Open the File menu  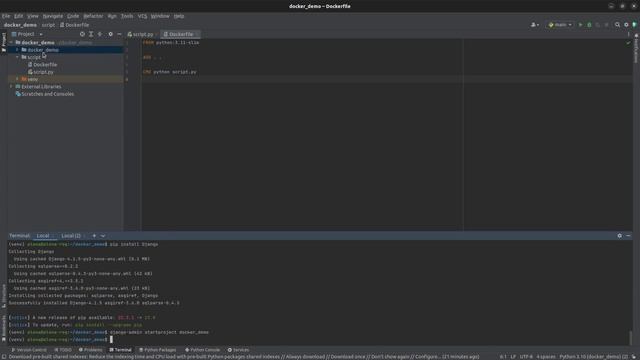pos(6,16)
